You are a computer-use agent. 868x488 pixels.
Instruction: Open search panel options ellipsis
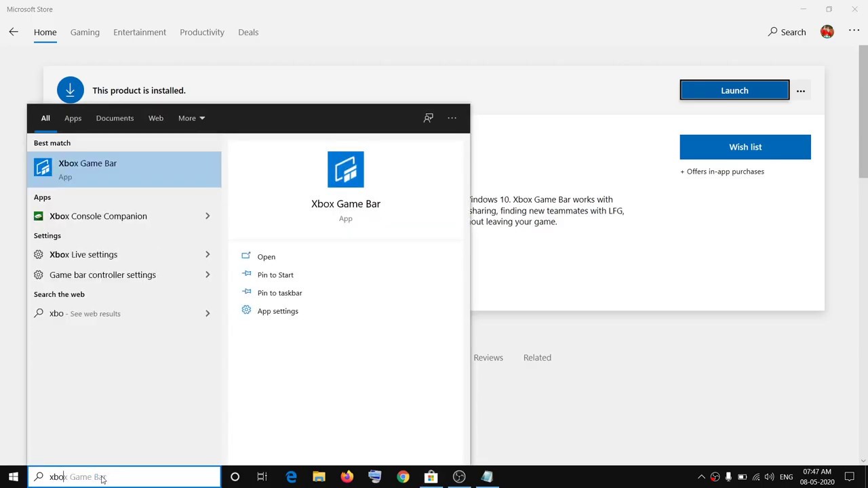click(x=452, y=118)
